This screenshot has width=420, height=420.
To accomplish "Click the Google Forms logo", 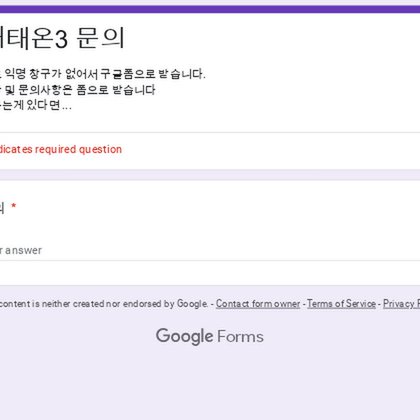I will click(x=210, y=336).
